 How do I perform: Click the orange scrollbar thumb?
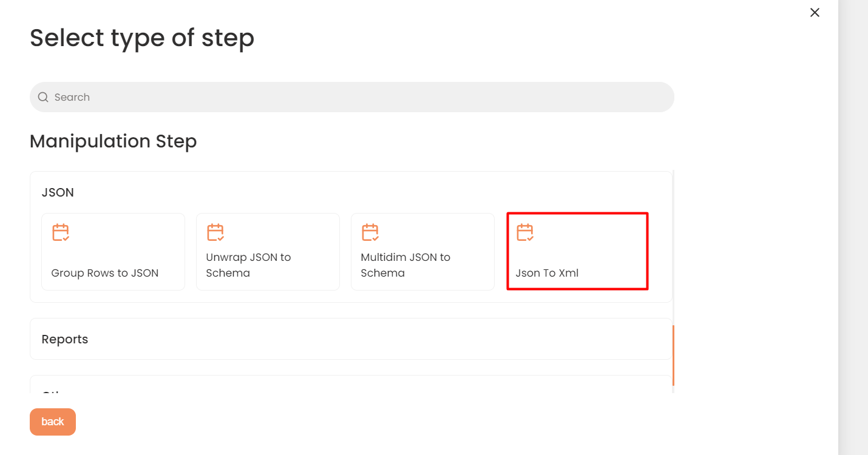[x=674, y=355]
